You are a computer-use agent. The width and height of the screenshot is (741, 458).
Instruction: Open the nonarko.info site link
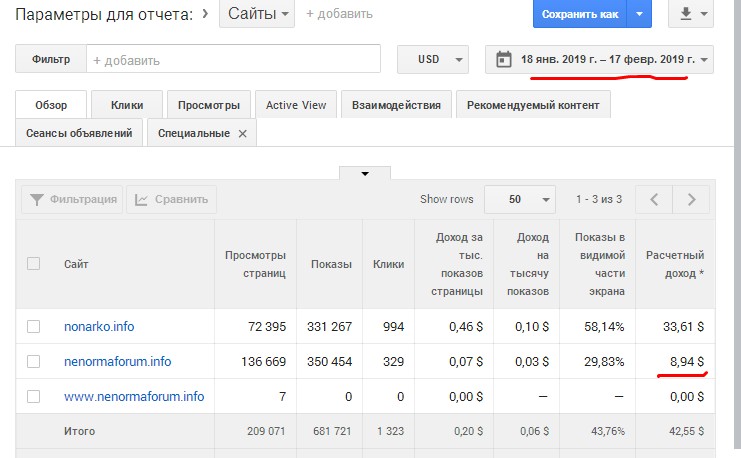98,326
